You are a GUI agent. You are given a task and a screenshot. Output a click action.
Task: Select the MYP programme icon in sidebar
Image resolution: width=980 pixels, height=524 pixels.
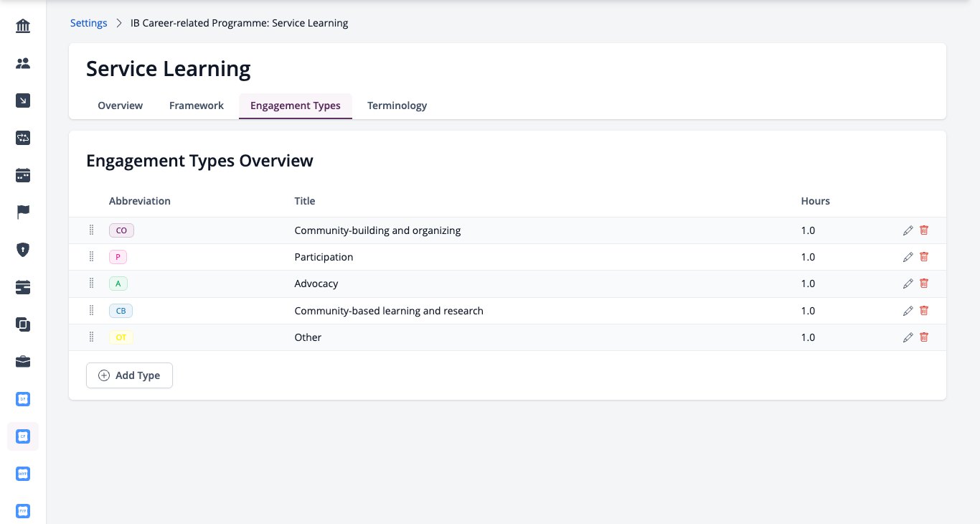pos(23,474)
